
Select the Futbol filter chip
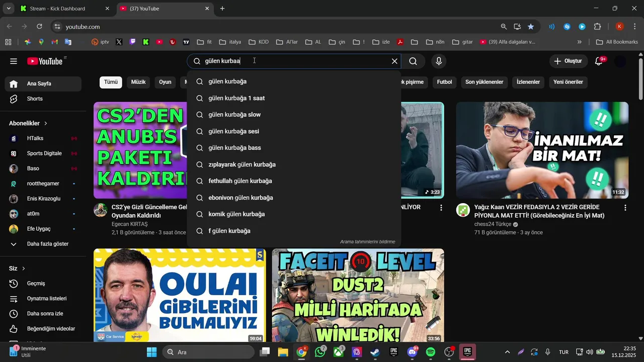point(444,82)
